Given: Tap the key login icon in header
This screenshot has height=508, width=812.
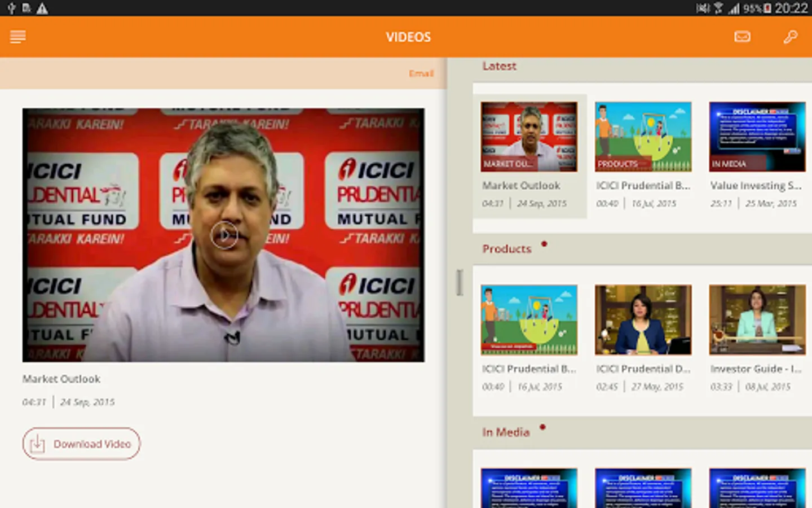Looking at the screenshot, I should pos(791,37).
